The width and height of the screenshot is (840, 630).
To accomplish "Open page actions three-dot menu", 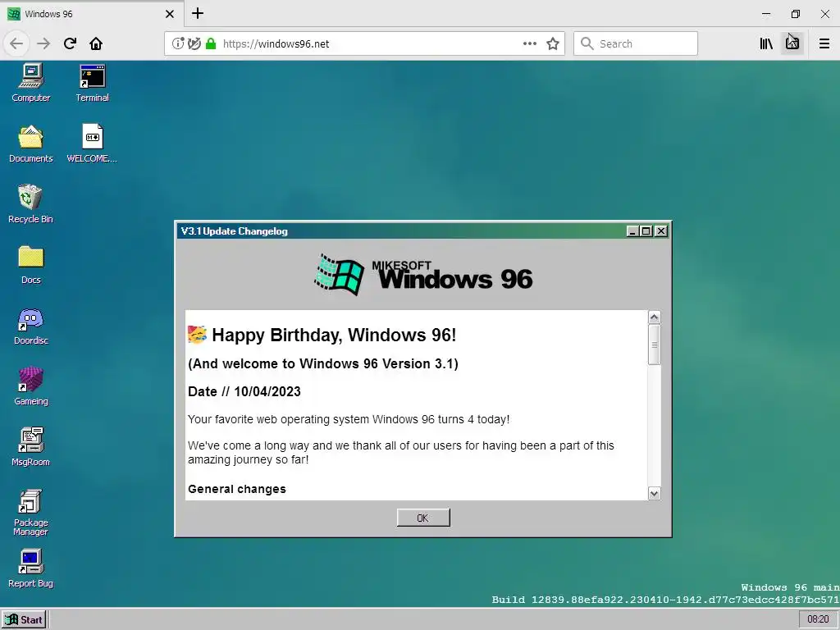I will click(530, 43).
